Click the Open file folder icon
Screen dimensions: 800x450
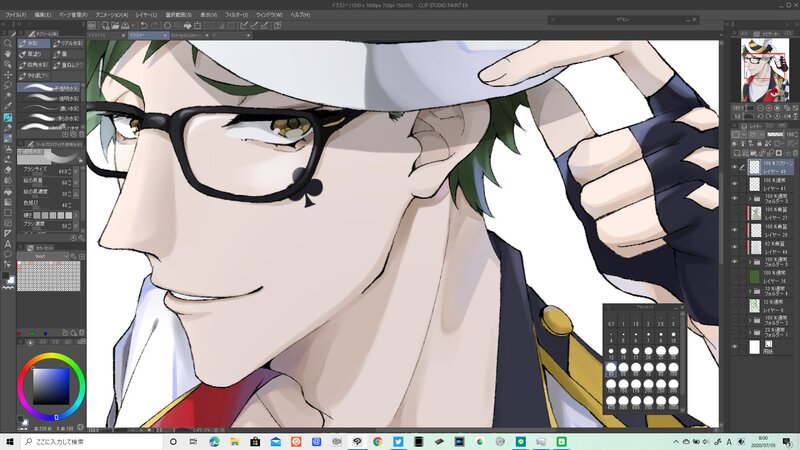(x=115, y=25)
